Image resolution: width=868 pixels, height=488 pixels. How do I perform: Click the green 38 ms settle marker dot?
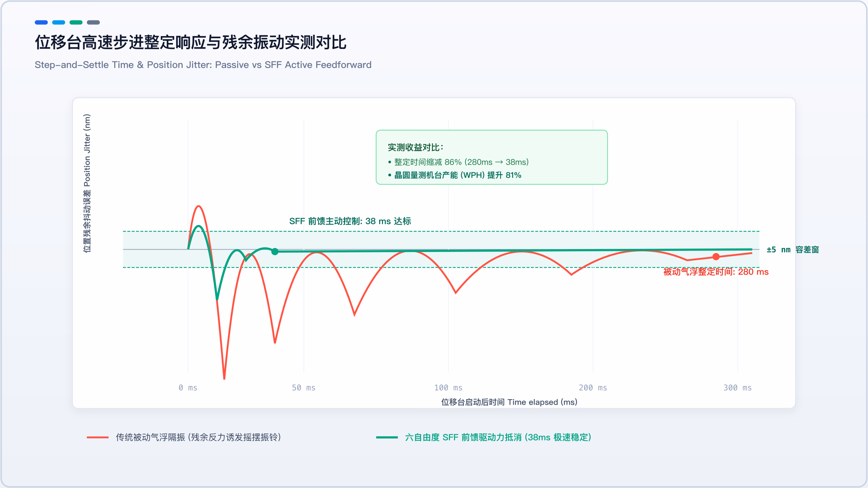(275, 252)
